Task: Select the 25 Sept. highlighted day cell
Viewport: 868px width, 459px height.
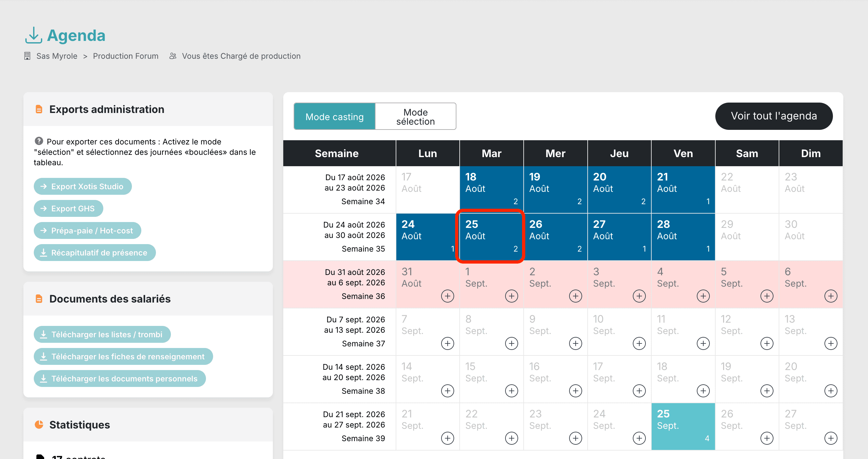Action: coord(683,426)
